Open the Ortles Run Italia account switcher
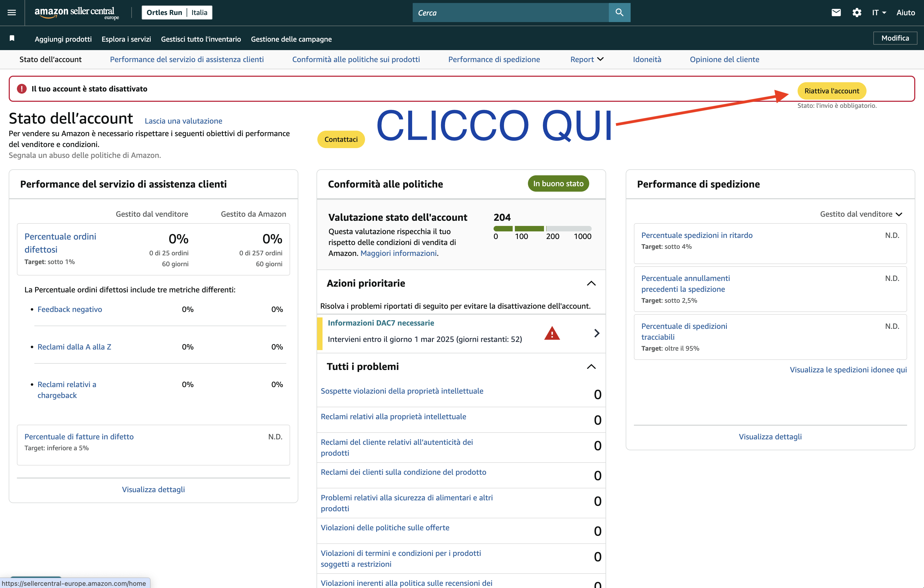Image resolution: width=924 pixels, height=588 pixels. (x=177, y=13)
